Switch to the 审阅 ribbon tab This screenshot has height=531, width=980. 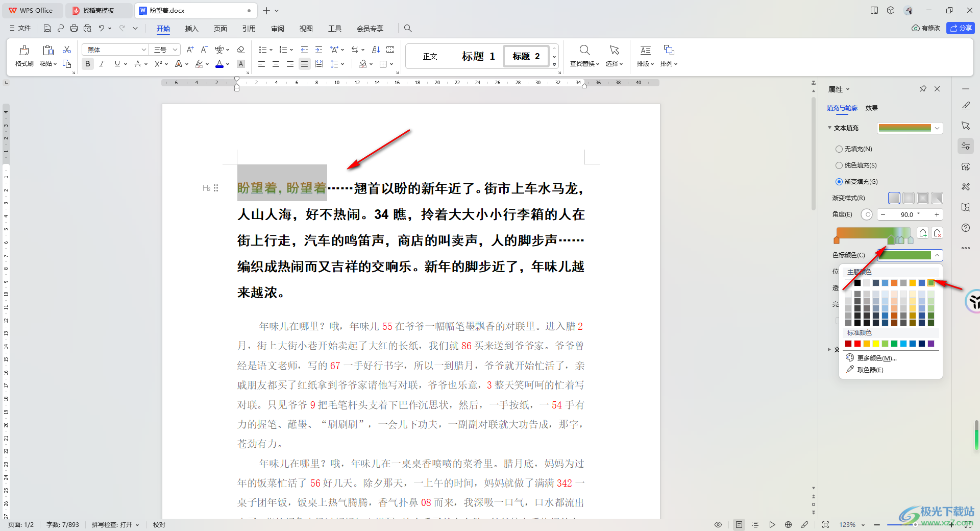[x=277, y=29]
